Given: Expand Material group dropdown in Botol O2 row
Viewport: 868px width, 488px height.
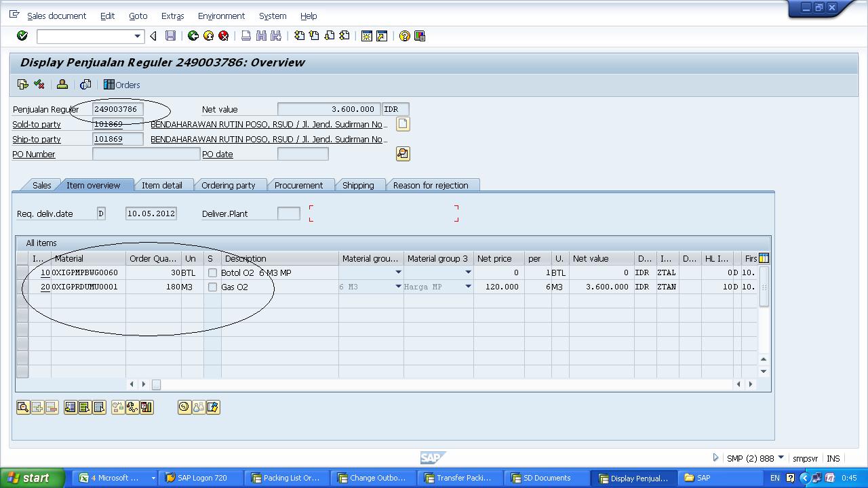Looking at the screenshot, I should point(398,272).
